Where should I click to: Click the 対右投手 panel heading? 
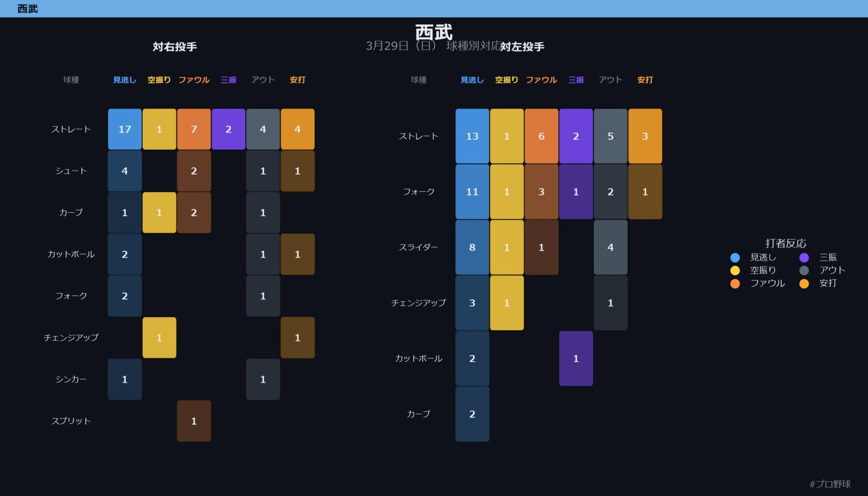pyautogui.click(x=175, y=47)
